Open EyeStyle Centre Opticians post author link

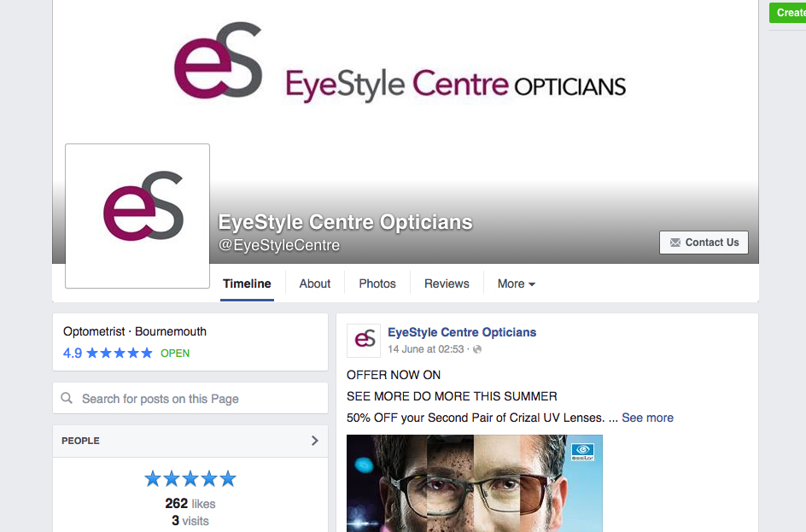point(462,332)
